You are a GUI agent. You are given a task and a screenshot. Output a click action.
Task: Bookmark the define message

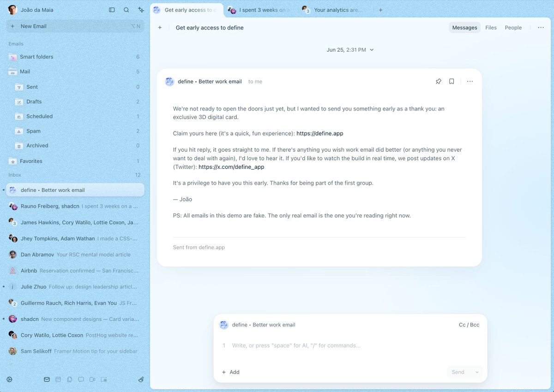pos(452,81)
